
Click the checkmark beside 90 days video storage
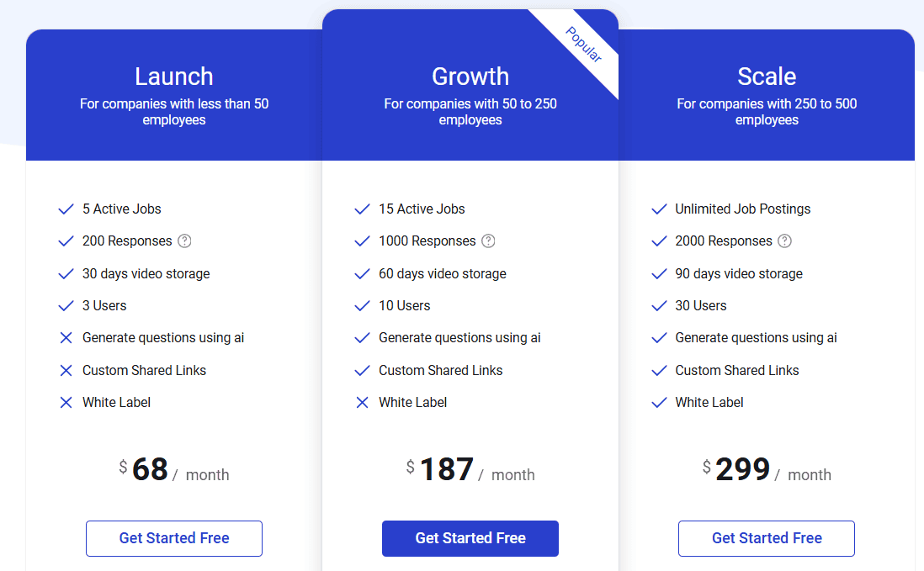659,273
